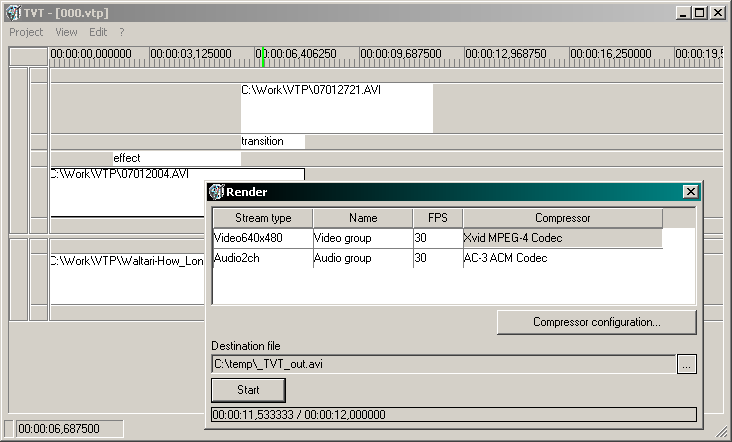This screenshot has height=442, width=732.
Task: Select the Waltari-How_Lon audio clip
Action: point(127,279)
